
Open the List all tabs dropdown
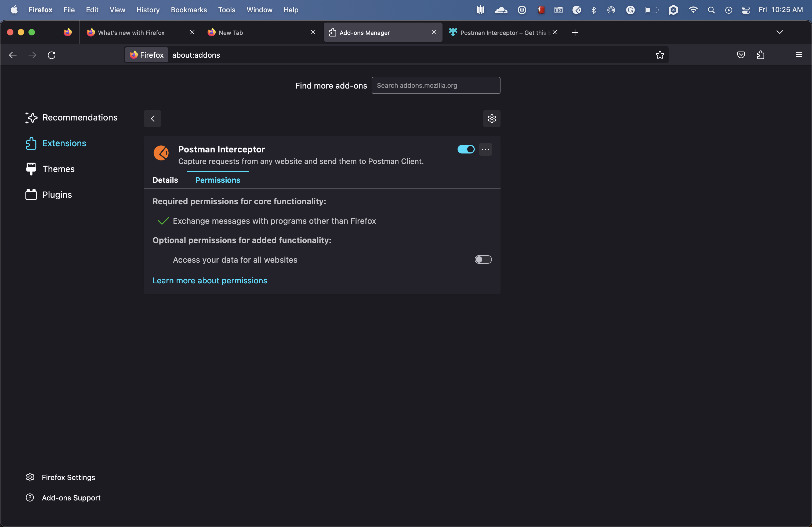click(780, 32)
